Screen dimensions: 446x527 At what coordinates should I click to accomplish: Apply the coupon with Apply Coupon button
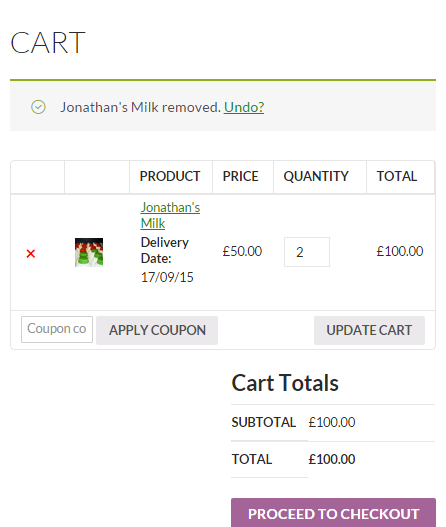click(157, 330)
